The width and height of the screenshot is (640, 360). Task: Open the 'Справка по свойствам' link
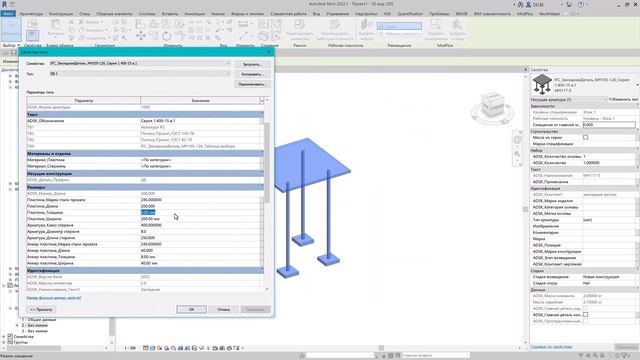coord(551,347)
